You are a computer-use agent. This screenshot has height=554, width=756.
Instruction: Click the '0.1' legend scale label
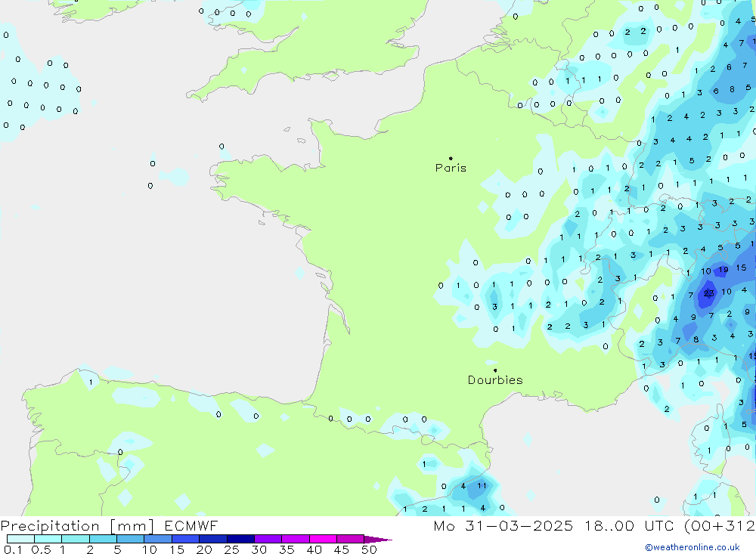[x=13, y=549]
